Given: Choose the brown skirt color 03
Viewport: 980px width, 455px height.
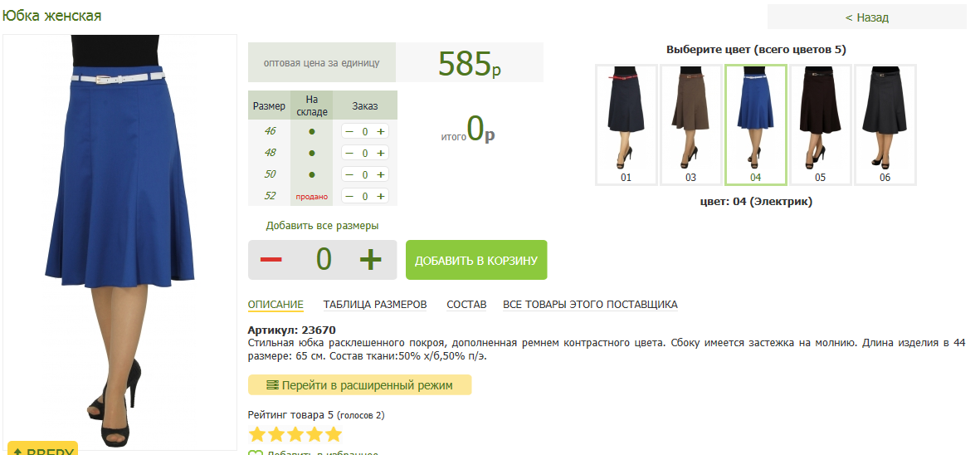Looking at the screenshot, I should [x=690, y=125].
